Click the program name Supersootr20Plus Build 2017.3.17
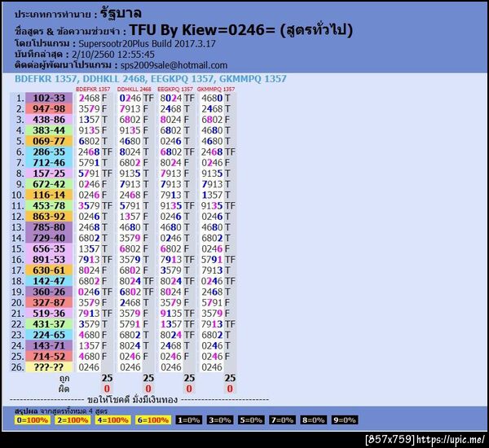Screen dimensions: 489x448 click(x=147, y=44)
